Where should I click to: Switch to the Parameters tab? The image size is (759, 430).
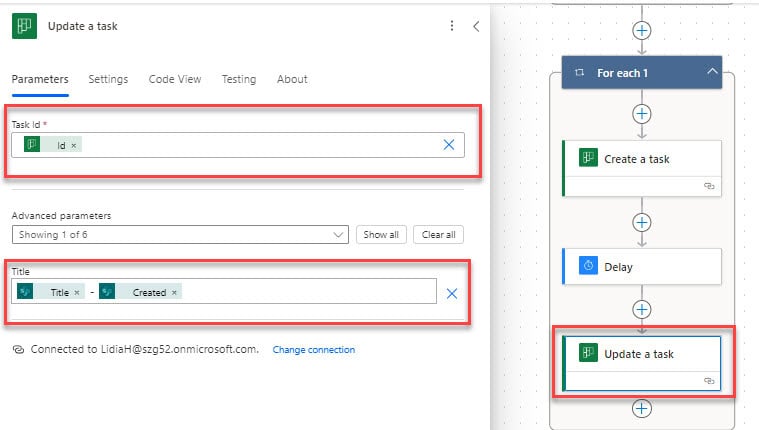click(40, 79)
